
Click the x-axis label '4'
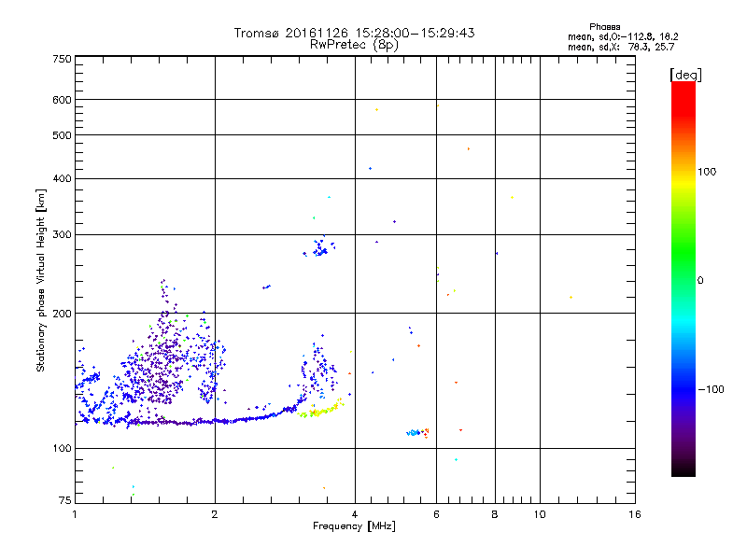pos(355,514)
